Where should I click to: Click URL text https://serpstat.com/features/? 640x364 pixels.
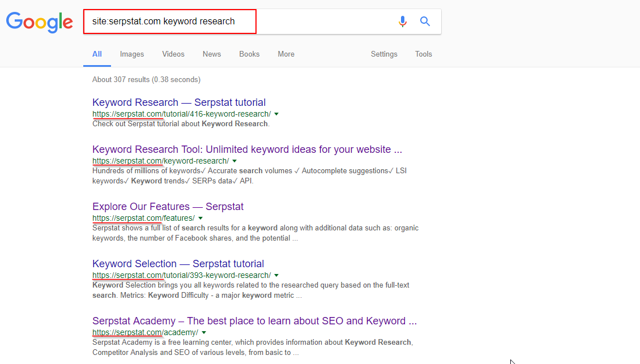click(144, 218)
